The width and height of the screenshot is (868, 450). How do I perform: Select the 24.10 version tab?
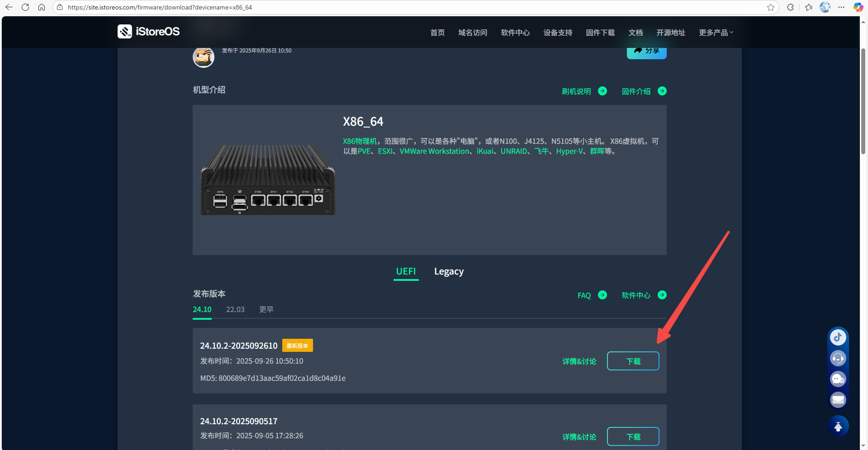[x=202, y=310]
